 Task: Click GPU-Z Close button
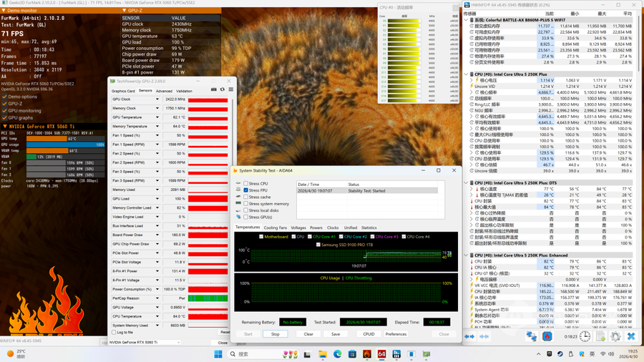pyautogui.click(x=223, y=343)
